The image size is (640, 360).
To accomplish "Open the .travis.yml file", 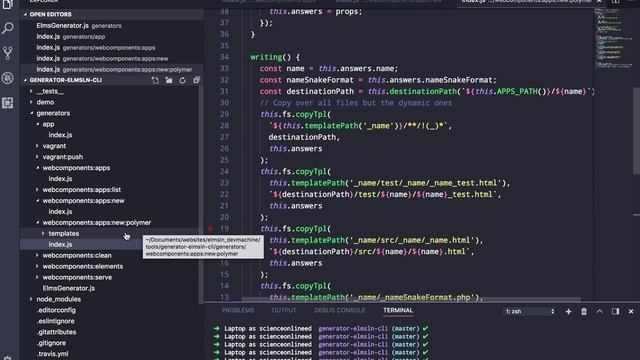I will (x=52, y=354).
